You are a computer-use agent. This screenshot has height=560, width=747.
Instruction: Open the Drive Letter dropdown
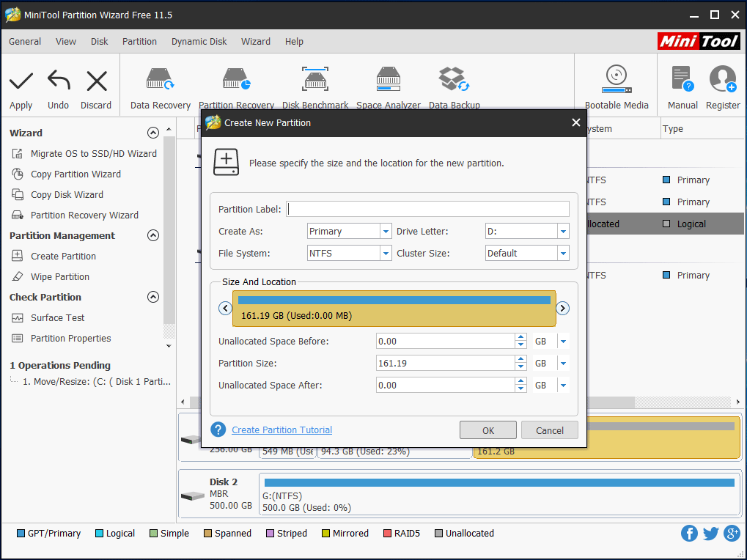click(x=563, y=232)
